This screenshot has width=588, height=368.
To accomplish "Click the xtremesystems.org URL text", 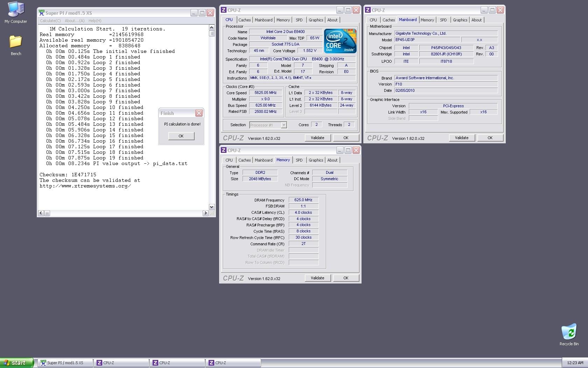I will pos(85,186).
